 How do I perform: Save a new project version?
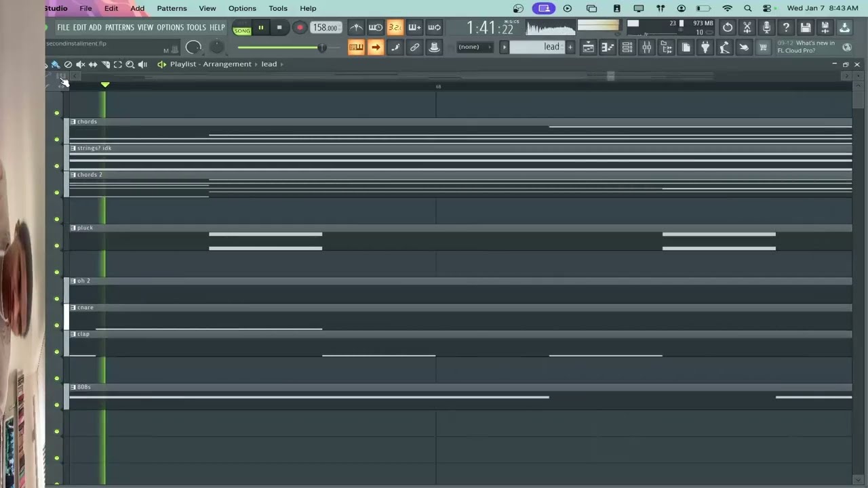pos(825,28)
